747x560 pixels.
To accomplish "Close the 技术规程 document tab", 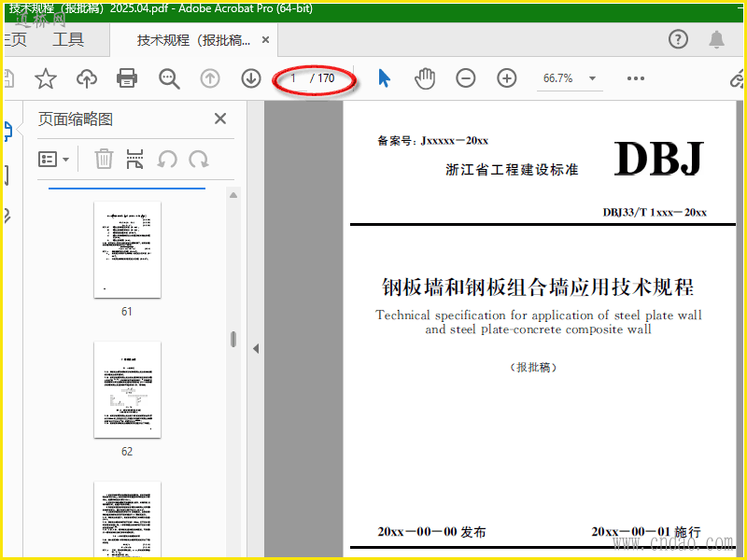I will click(x=265, y=40).
